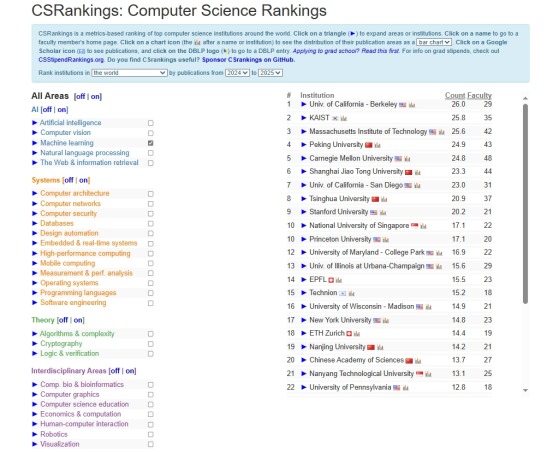This screenshot has height=452, width=554.
Task: Expand the Machine learning area triangle
Action: (x=35, y=143)
